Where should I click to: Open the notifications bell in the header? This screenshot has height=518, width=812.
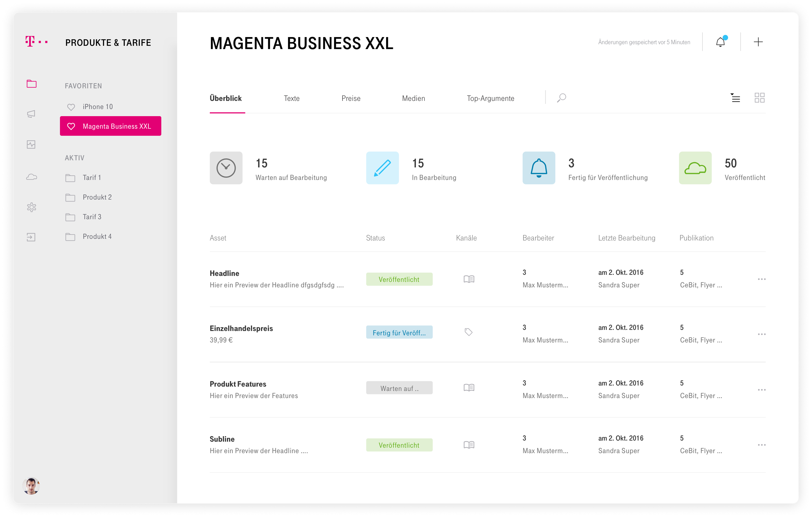point(721,42)
